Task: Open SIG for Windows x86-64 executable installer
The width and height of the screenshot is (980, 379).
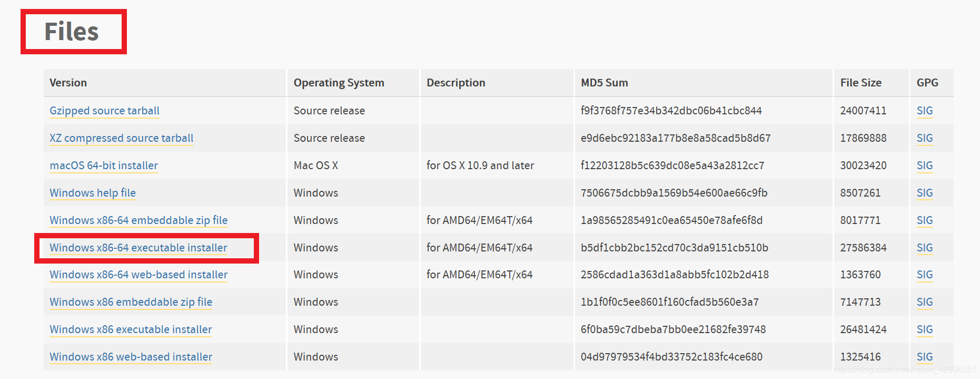Action: pyautogui.click(x=925, y=248)
